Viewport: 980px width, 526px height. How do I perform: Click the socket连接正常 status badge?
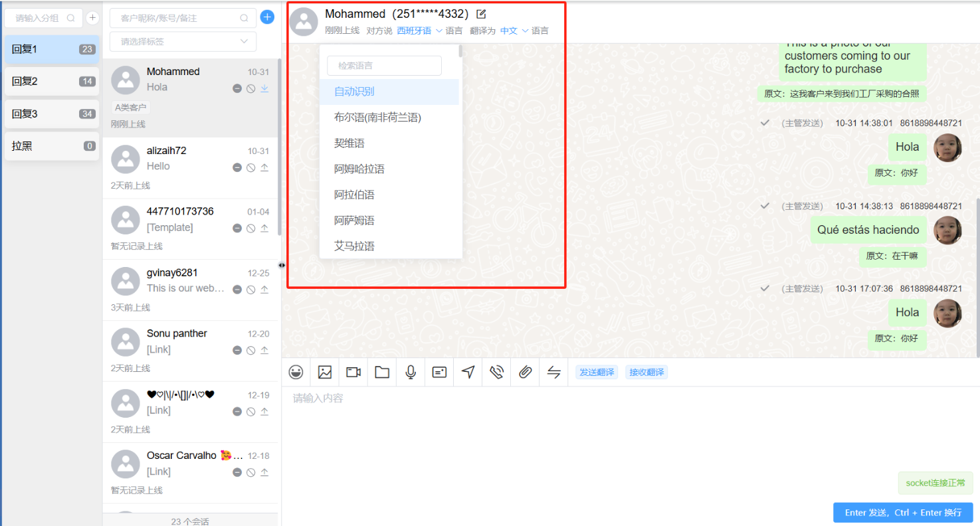point(935,483)
